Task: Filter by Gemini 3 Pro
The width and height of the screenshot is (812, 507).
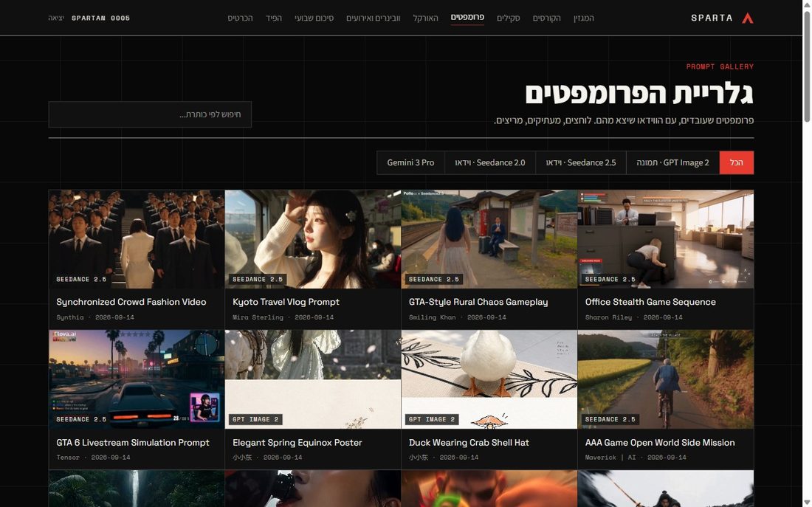Action: coord(410,162)
